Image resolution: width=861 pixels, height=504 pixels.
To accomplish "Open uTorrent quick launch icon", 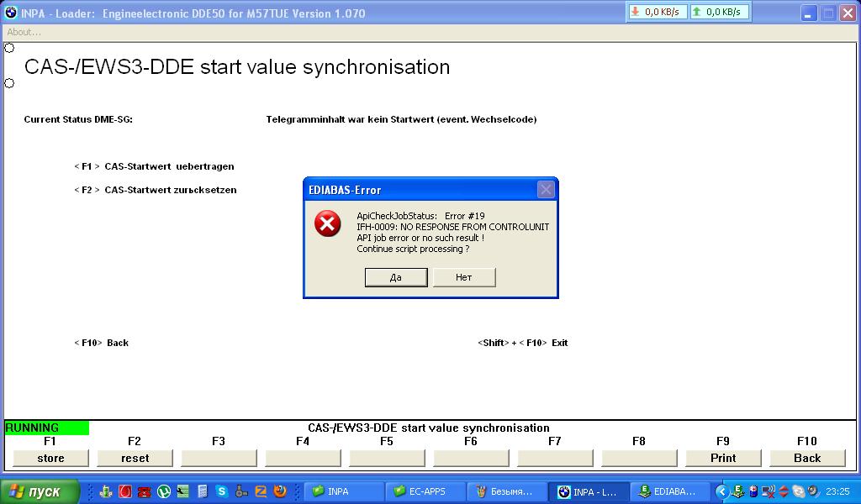I will point(164,491).
